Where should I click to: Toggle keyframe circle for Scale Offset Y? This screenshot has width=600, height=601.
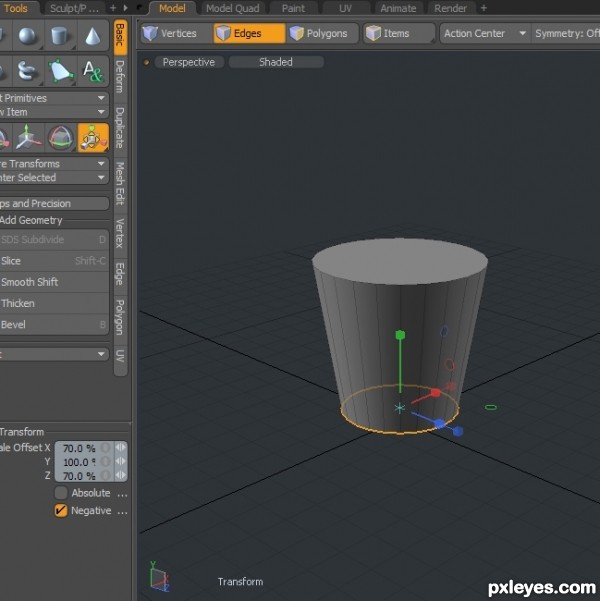coord(105,461)
